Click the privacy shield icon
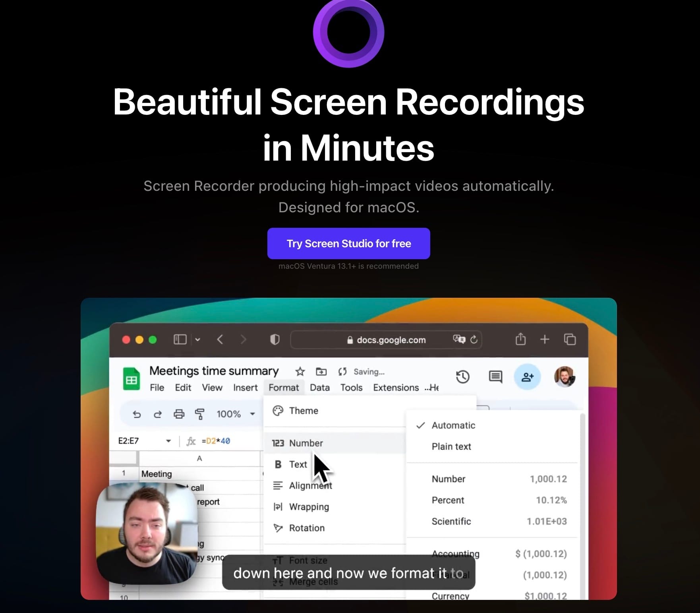This screenshot has width=700, height=613. pyautogui.click(x=275, y=339)
